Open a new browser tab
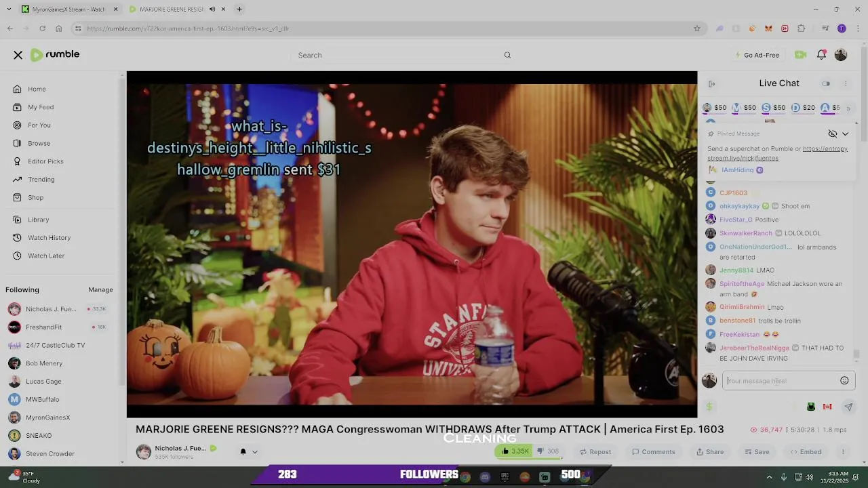 pyautogui.click(x=239, y=9)
